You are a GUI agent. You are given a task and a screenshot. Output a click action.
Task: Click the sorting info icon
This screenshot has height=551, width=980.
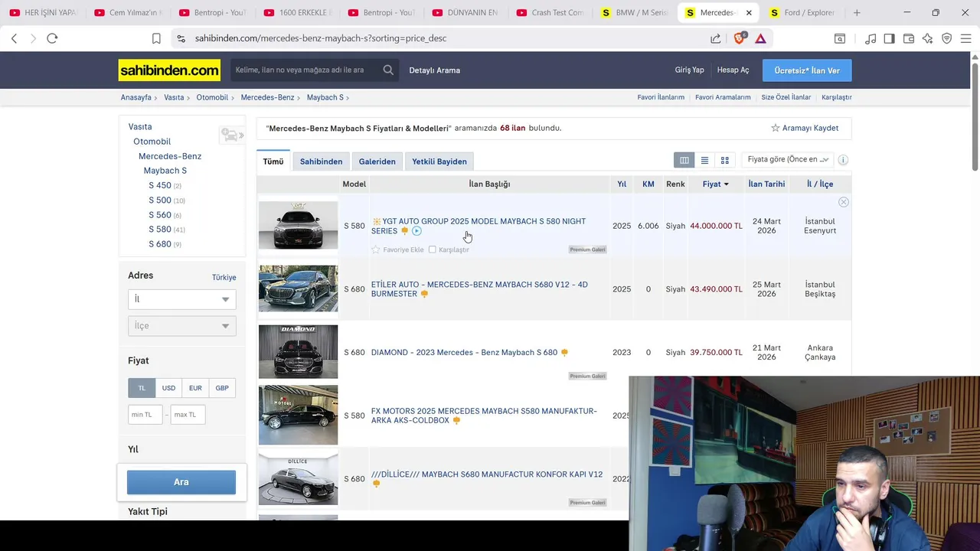(843, 160)
